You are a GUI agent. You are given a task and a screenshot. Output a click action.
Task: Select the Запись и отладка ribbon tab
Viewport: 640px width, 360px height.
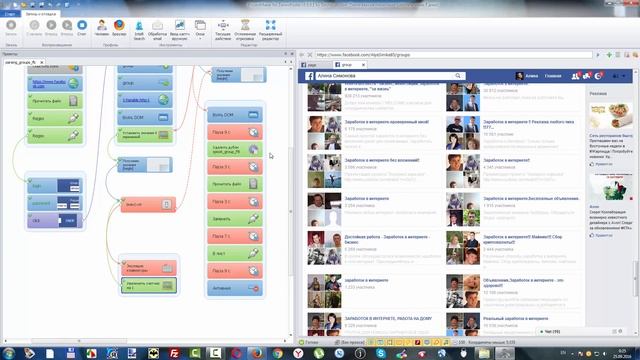pyautogui.click(x=40, y=14)
